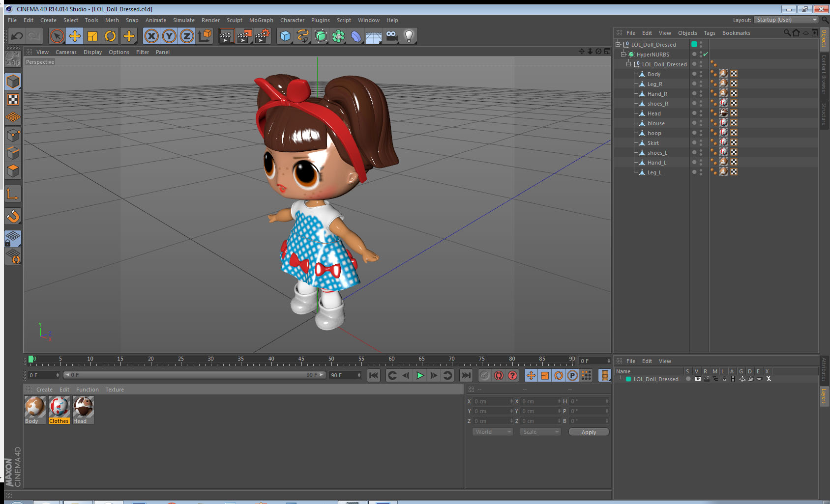Add a Floor environment object
Screen dimensions: 830x504
374,37
